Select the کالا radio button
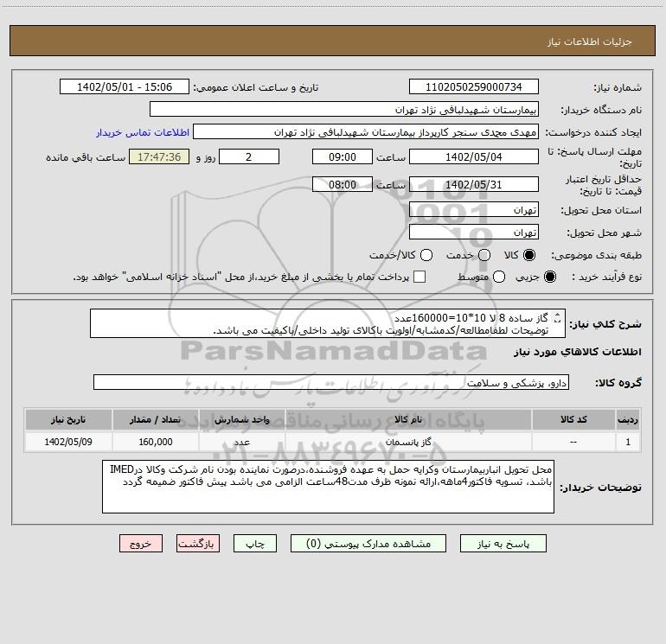Viewport: 666px width, 644px height. pos(529,255)
